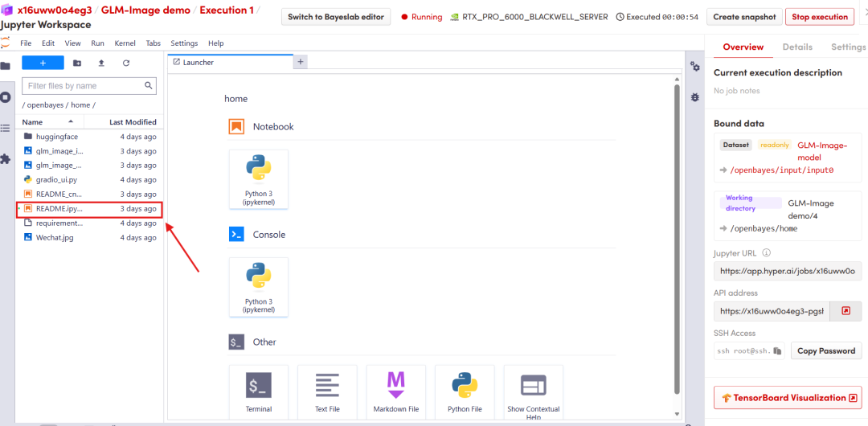868x426 pixels.
Task: Click the Stop execution button
Action: (819, 17)
